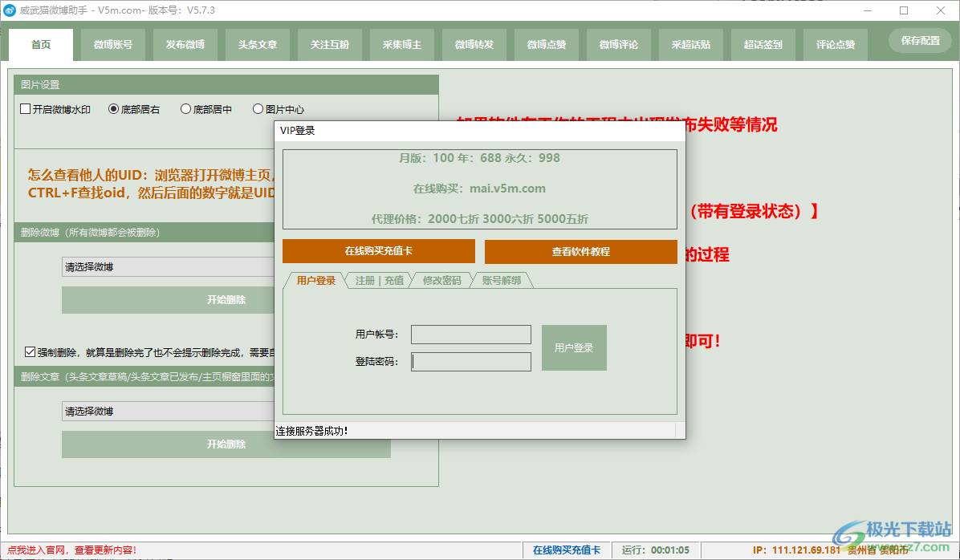Click the IP: 111.121.69.181 status text
960x560 pixels.
coord(796,550)
